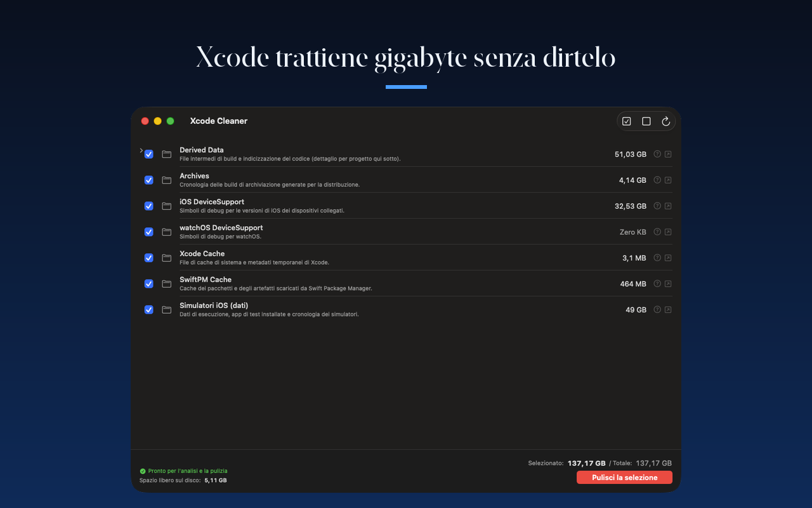Click the folder icon beside SwiftPM Cache
Image resolution: width=812 pixels, height=508 pixels.
click(x=167, y=284)
